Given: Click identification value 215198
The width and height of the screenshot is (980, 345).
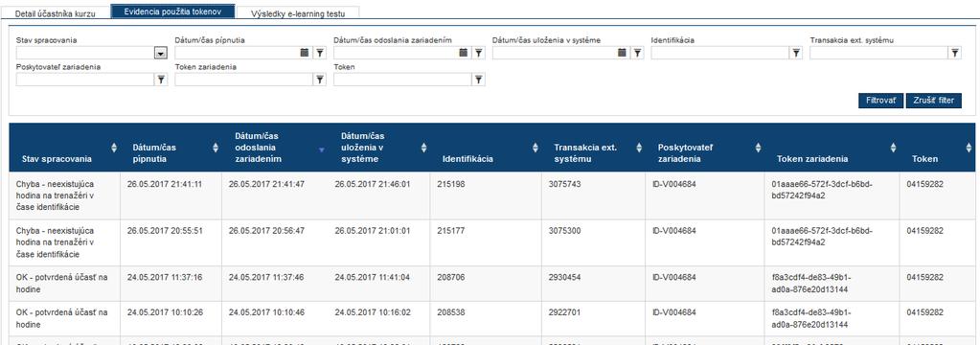Looking at the screenshot, I should (450, 184).
